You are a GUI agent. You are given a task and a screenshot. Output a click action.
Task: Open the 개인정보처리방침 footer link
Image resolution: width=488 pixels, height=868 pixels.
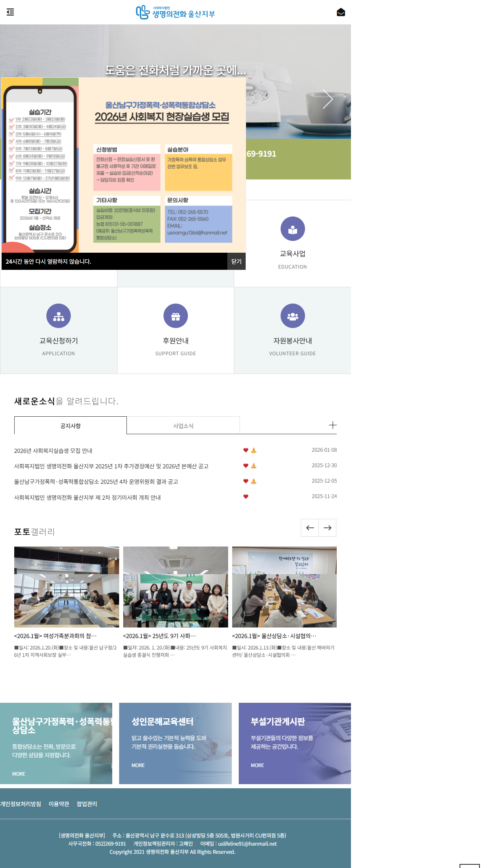pyautogui.click(x=21, y=804)
